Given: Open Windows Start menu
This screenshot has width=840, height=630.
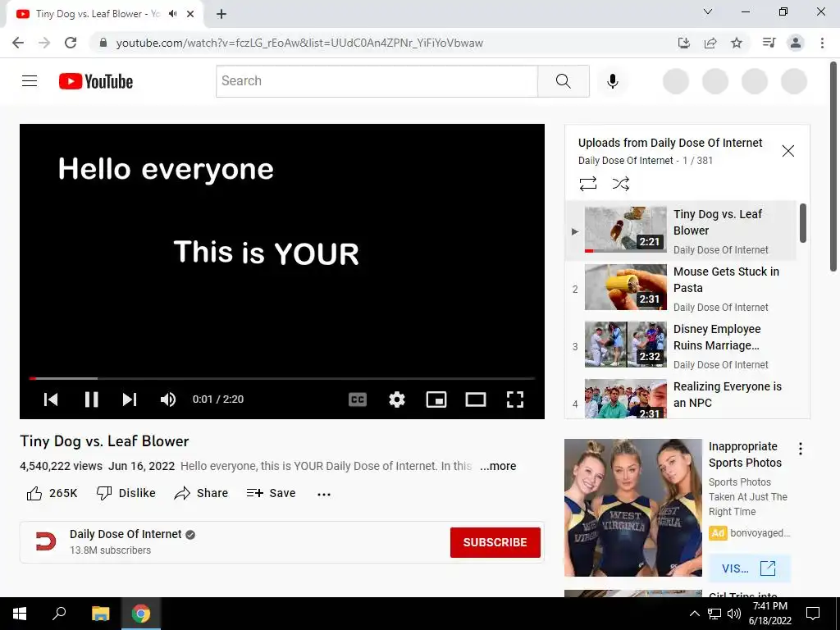Looking at the screenshot, I should [x=20, y=614].
